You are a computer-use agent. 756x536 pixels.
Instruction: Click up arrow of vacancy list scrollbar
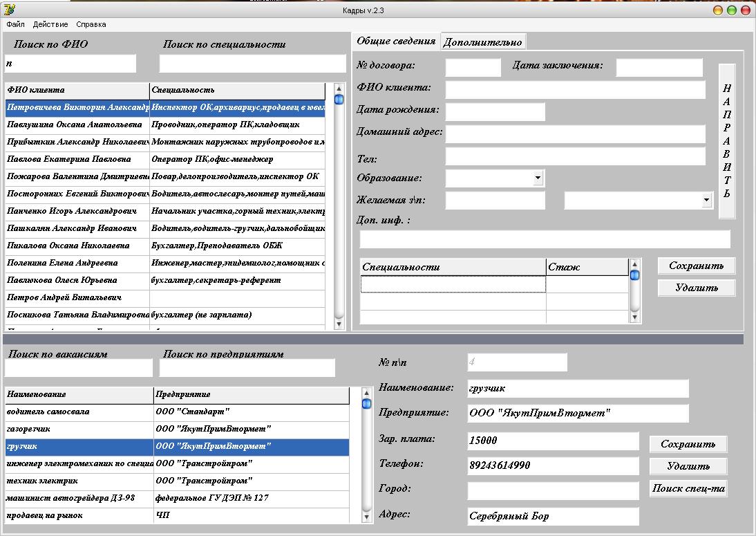[367, 393]
